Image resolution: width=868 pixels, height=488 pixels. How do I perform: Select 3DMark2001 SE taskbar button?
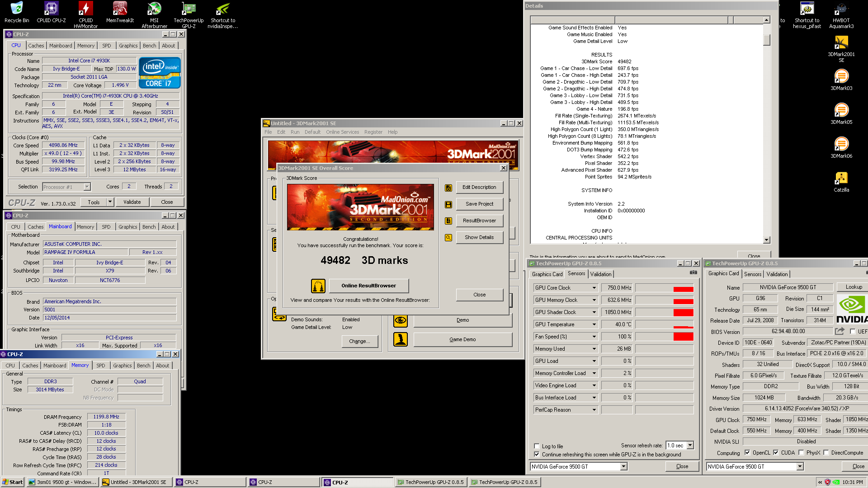click(x=136, y=482)
